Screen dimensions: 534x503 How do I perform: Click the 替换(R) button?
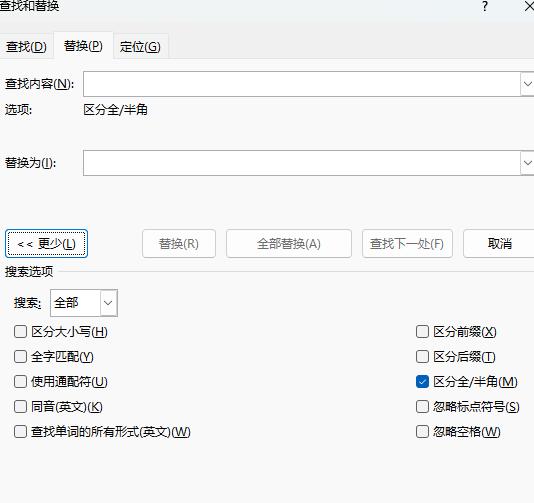tap(179, 243)
